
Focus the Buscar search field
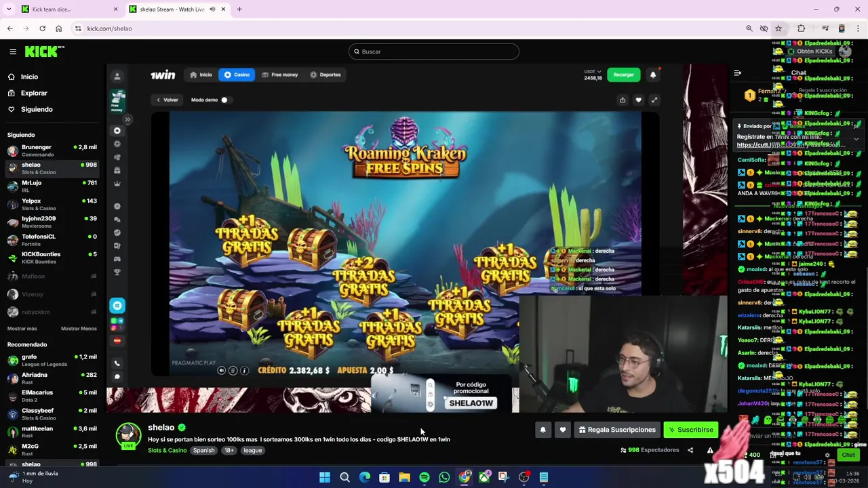point(434,52)
